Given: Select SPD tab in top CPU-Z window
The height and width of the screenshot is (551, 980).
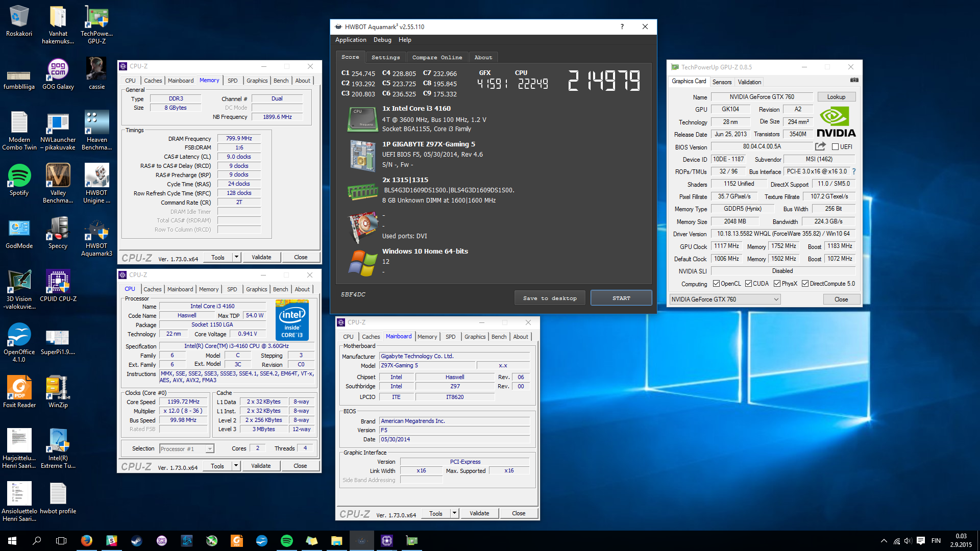Looking at the screenshot, I should (233, 81).
